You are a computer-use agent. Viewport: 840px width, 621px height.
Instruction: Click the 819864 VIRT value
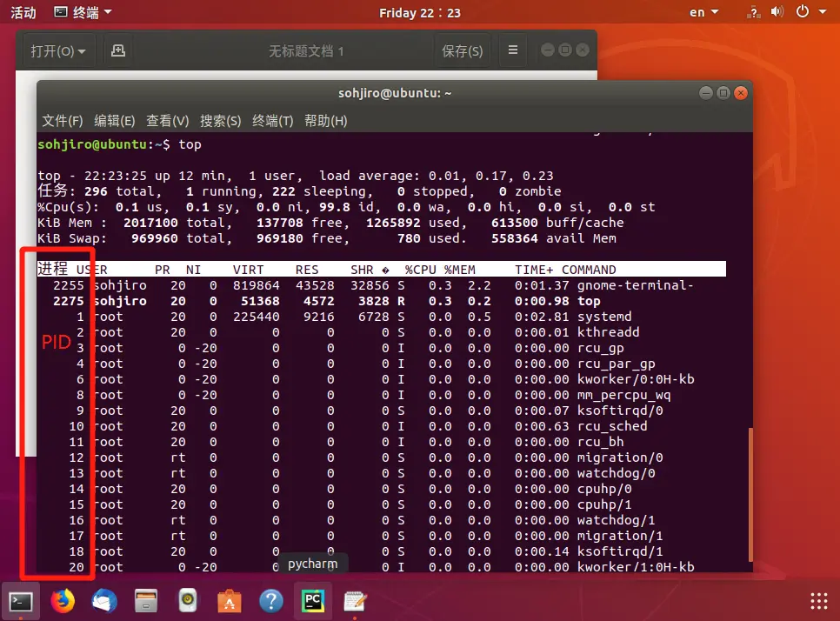click(x=256, y=285)
